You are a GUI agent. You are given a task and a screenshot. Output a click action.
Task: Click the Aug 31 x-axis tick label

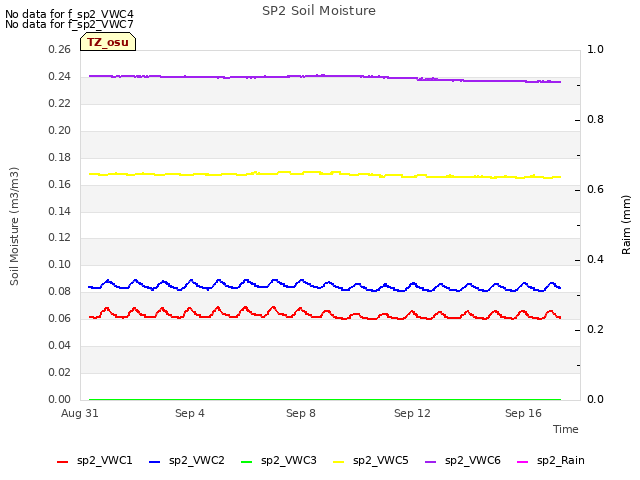(x=80, y=413)
